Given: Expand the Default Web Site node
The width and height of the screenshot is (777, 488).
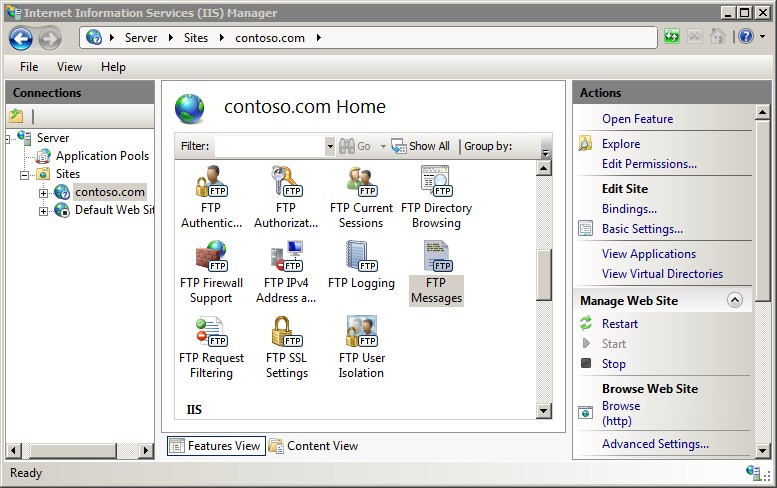Looking at the screenshot, I should coord(44,212).
